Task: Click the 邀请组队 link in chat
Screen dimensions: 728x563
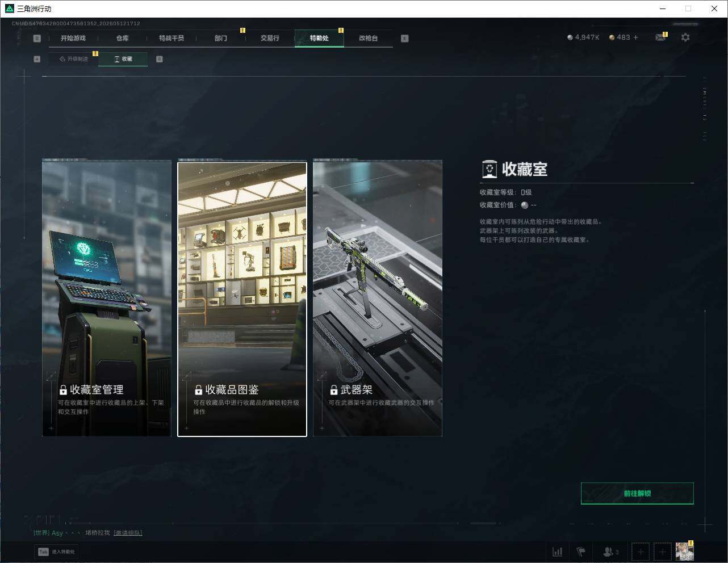Action: coord(128,533)
